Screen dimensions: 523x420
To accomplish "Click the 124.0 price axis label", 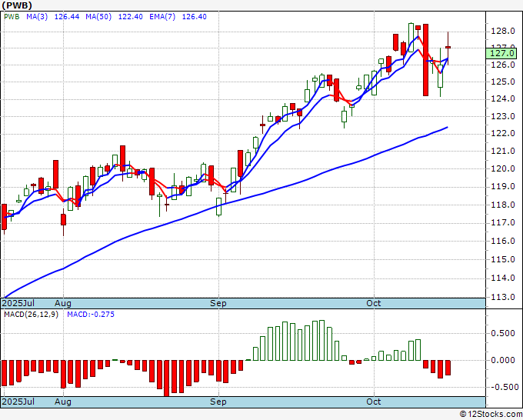I will [503, 98].
